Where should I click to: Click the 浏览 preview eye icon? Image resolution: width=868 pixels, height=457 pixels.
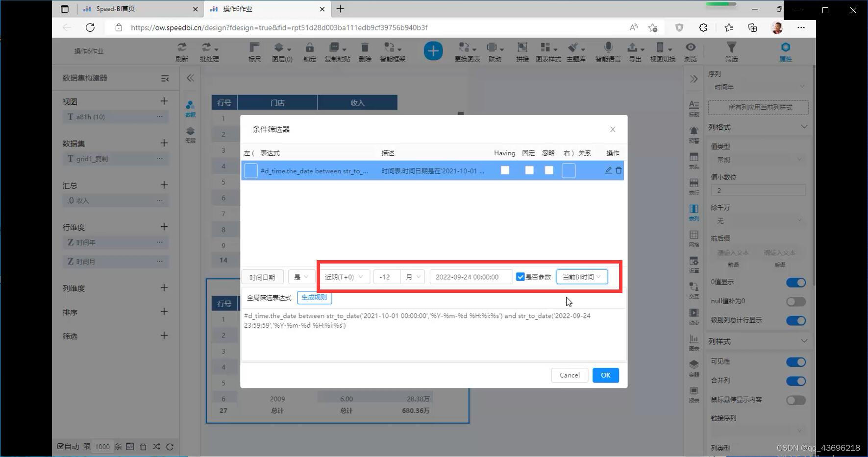691,51
